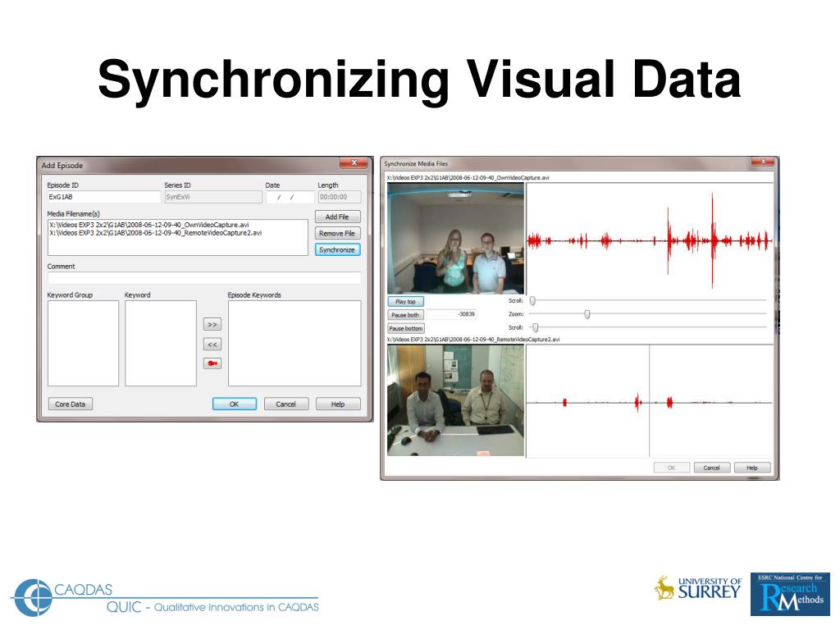Screen dimensions: 840x630
Task: Click the red key icon button
Action: (212, 363)
